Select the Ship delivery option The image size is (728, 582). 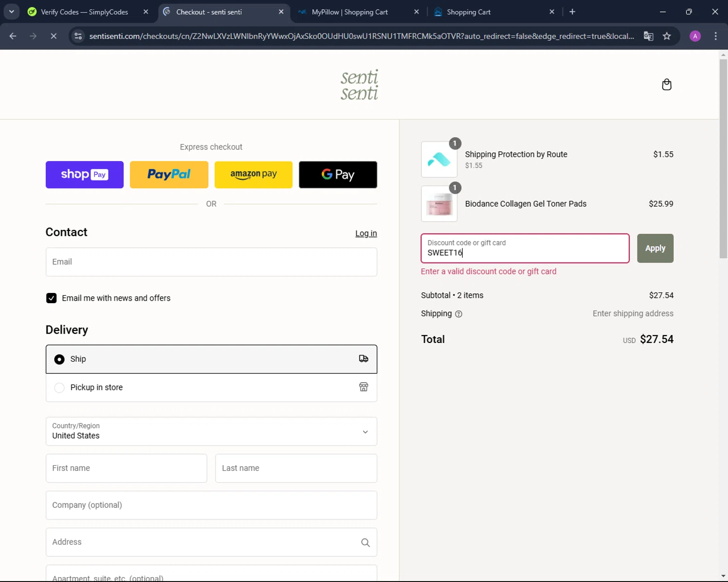click(211, 359)
